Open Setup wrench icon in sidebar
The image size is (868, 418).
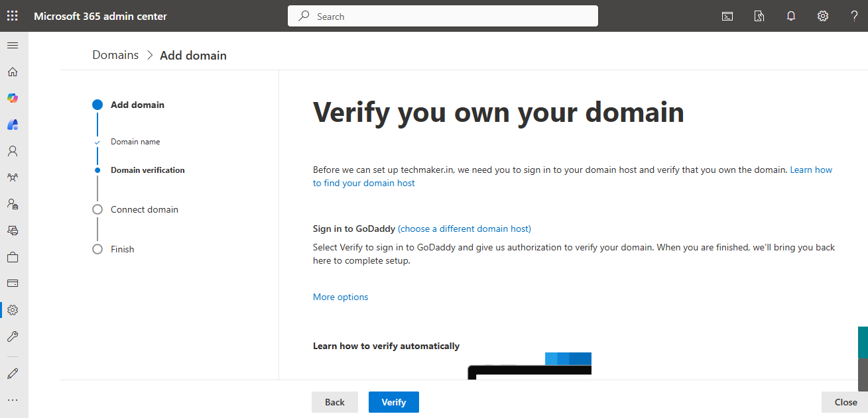pos(13,337)
